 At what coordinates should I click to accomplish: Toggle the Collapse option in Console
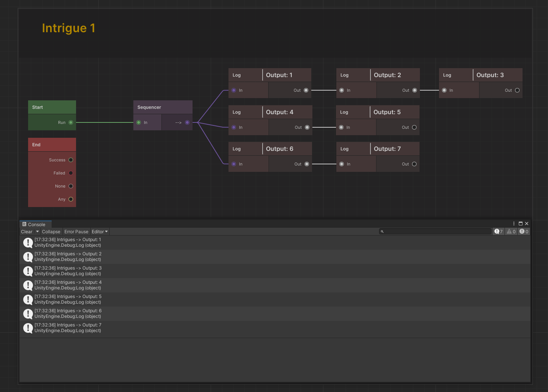coord(51,232)
